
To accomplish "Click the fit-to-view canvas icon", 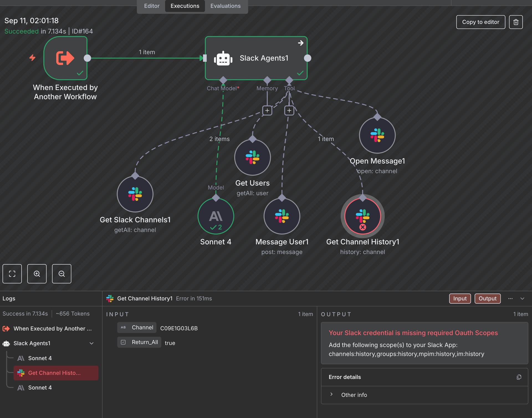I will pos(12,274).
